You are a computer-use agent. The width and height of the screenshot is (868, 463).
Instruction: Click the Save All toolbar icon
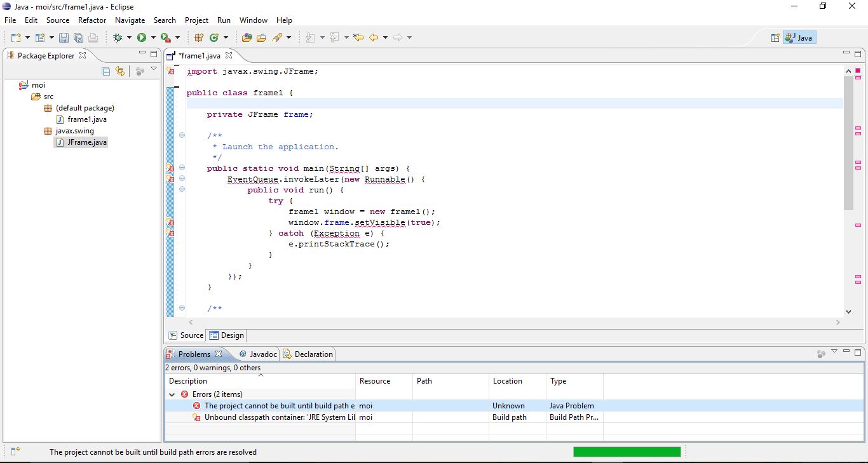coord(78,37)
